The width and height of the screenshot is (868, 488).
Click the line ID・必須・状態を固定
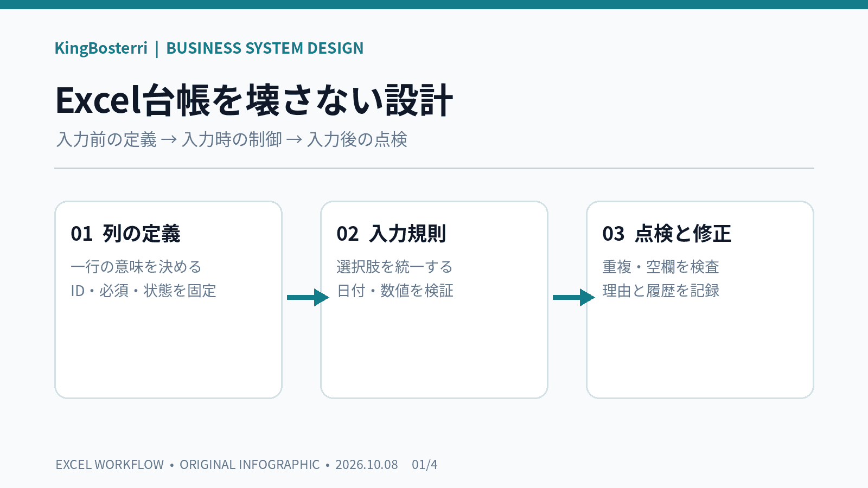(143, 291)
